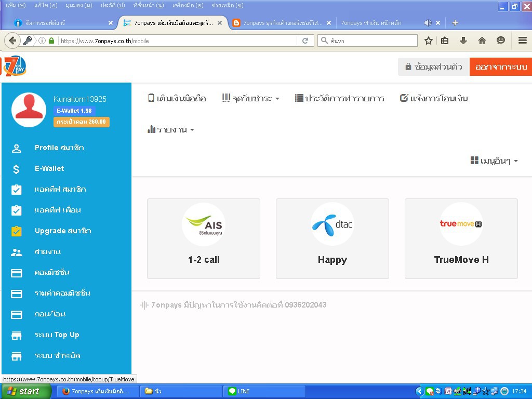Click the address bar URL field
This screenshot has height=399, width=532.
point(178,41)
